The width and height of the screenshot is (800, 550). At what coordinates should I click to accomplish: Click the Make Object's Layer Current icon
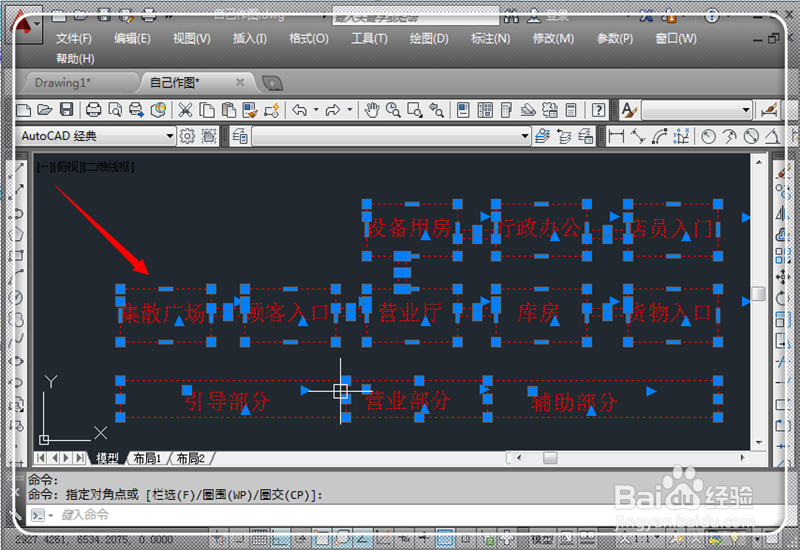point(542,136)
